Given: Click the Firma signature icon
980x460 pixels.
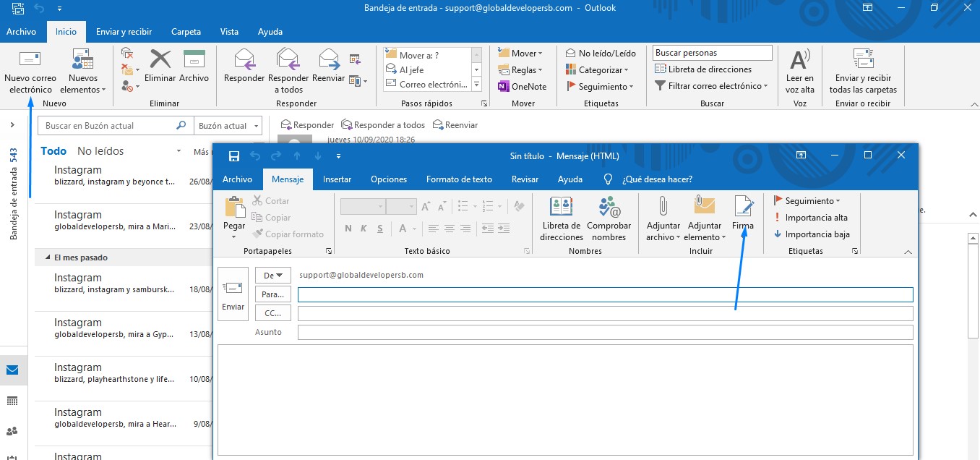Looking at the screenshot, I should pos(742,208).
